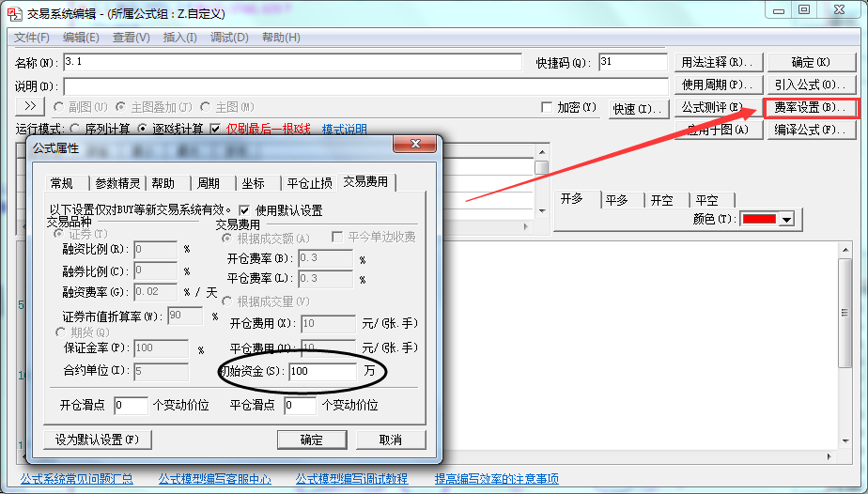Open 提高编写效率的注意事项 link
Screen dimensions: 868x494
point(497,479)
